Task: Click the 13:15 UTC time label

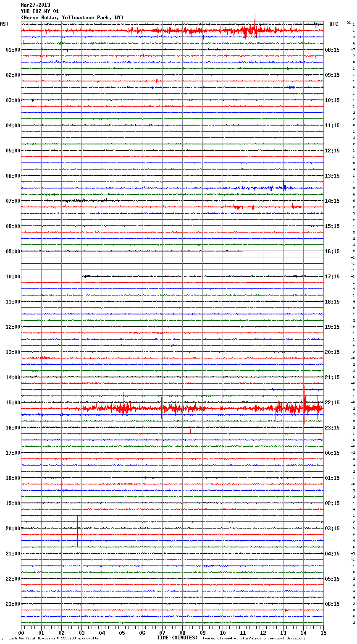Action: pos(332,176)
